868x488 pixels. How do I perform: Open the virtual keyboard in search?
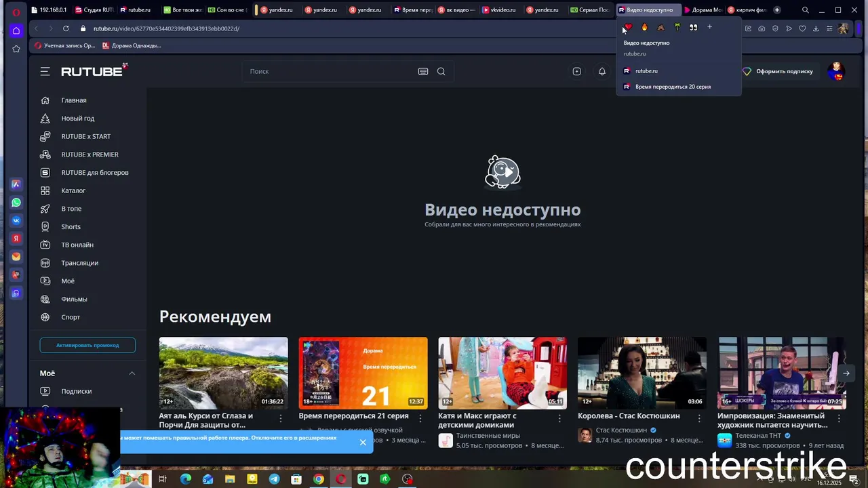(x=423, y=71)
